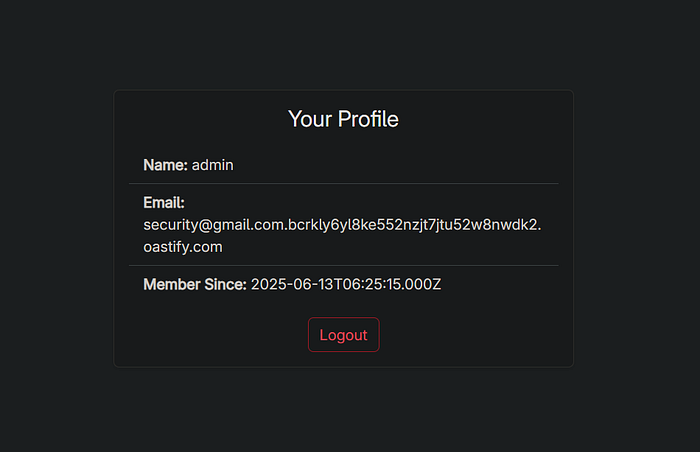The height and width of the screenshot is (452, 700).
Task: Click the word "Profile" in the heading
Action: (367, 119)
